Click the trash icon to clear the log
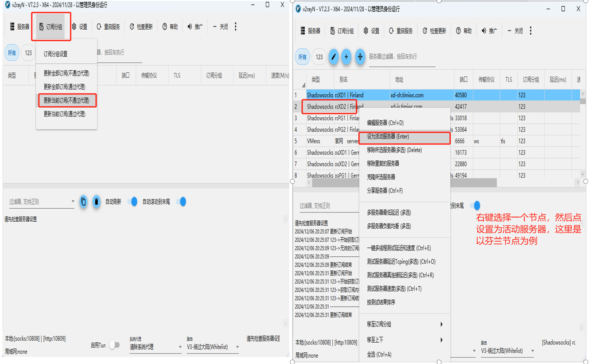The image size is (591, 364). (x=96, y=202)
